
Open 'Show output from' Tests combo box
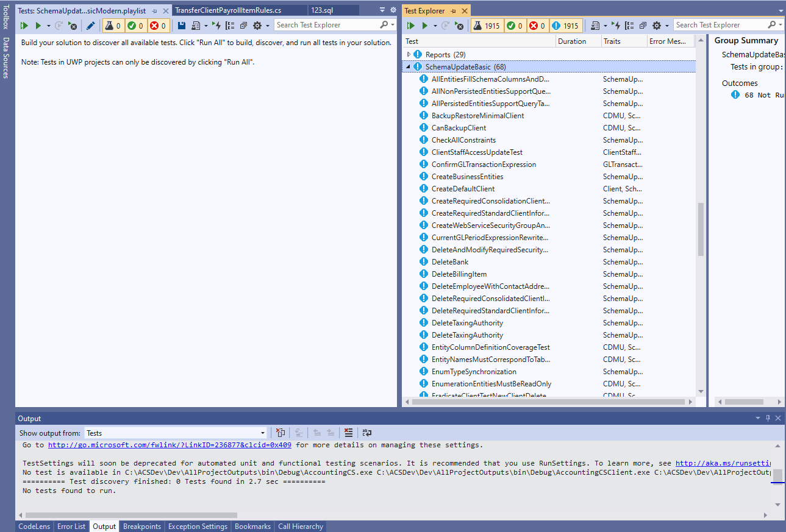tap(176, 433)
